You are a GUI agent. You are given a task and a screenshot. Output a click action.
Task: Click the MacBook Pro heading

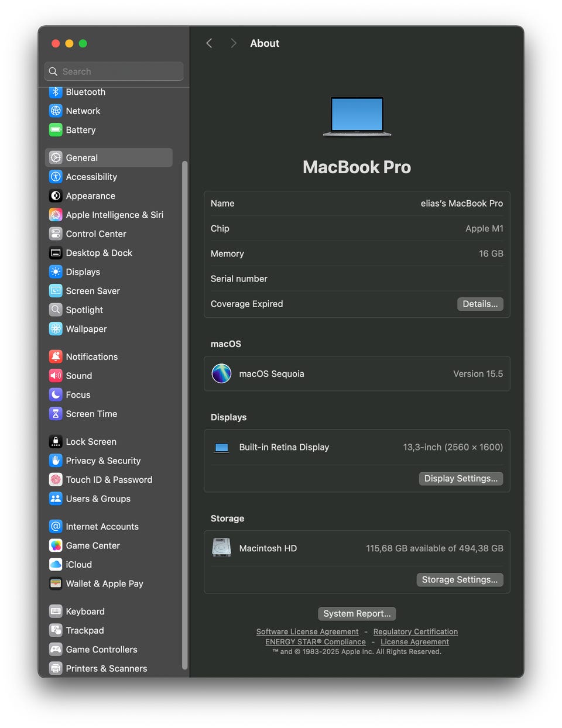click(x=357, y=167)
